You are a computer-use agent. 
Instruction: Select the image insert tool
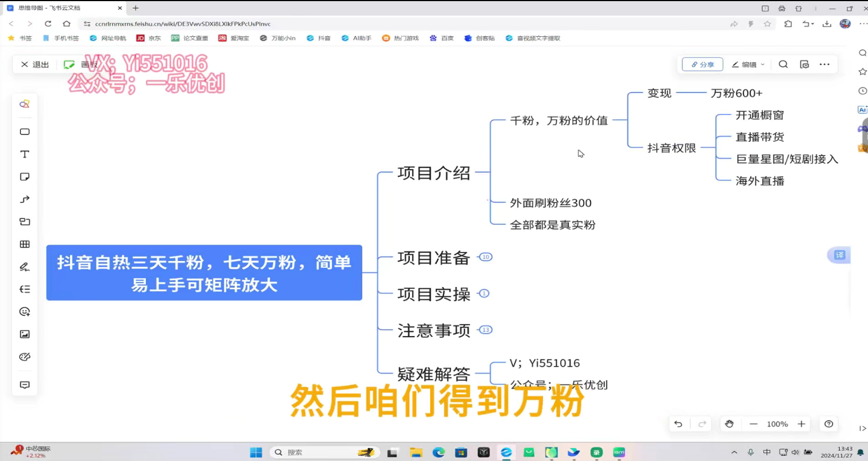(x=24, y=334)
